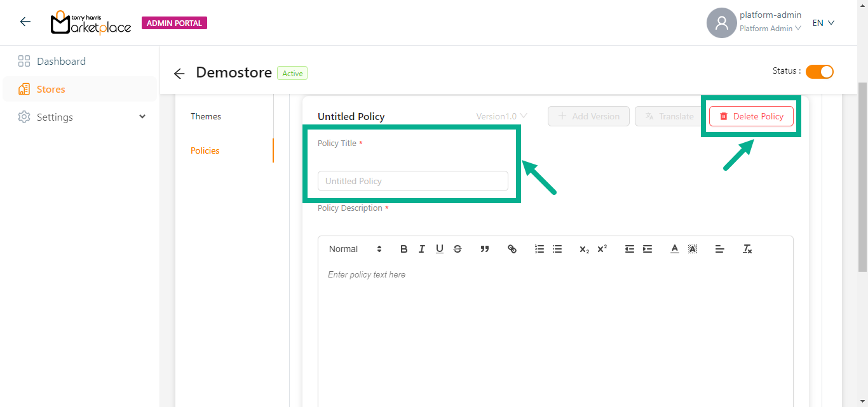The image size is (868, 407).
Task: Toggle the bullet list option
Action: click(x=557, y=249)
